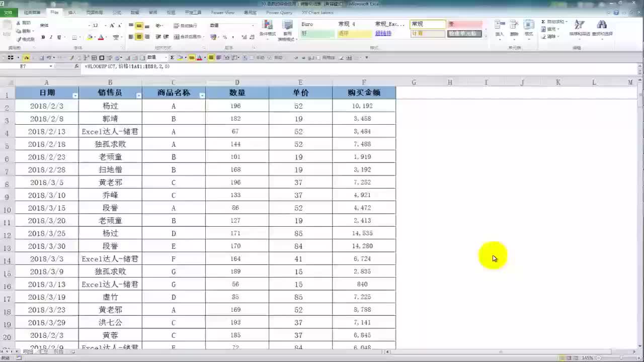Switch to the Power View tab
644x362 pixels.
(x=222, y=12)
